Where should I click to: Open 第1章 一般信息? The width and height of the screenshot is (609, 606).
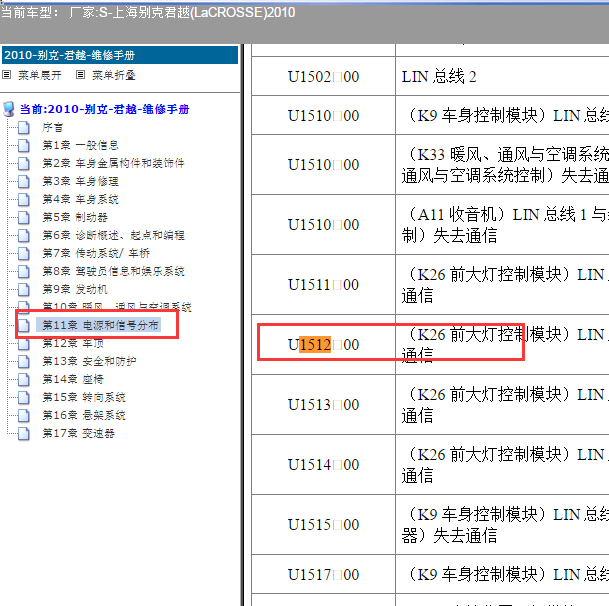pos(80,145)
